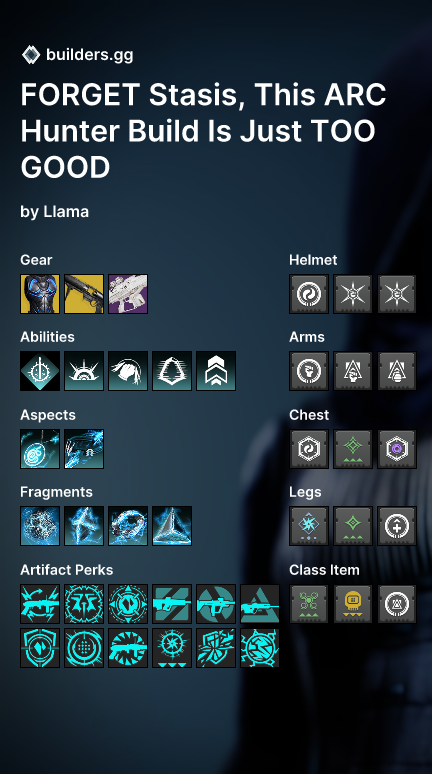Click the first Helmet mod slot
The image size is (432, 774).
click(309, 294)
